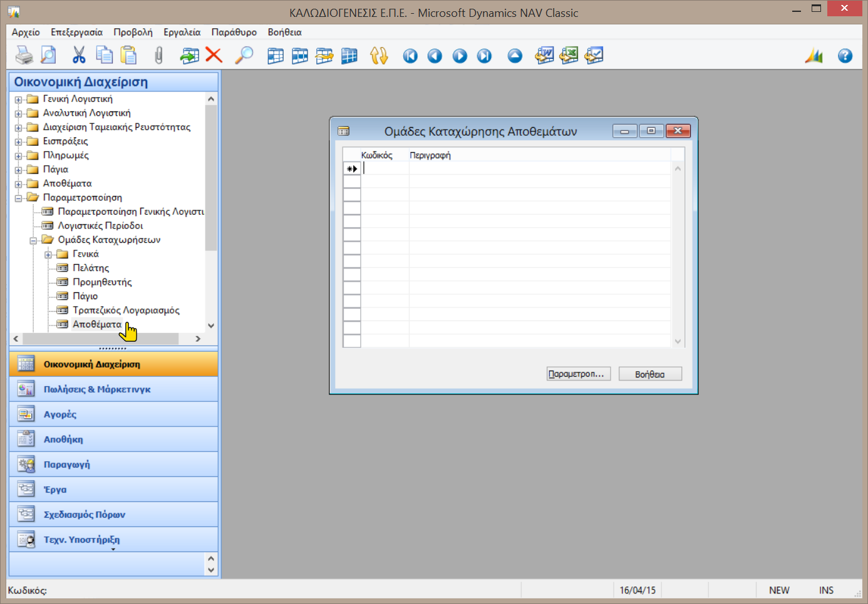Open the Αγορές module
This screenshot has width=868, height=604.
(x=113, y=414)
